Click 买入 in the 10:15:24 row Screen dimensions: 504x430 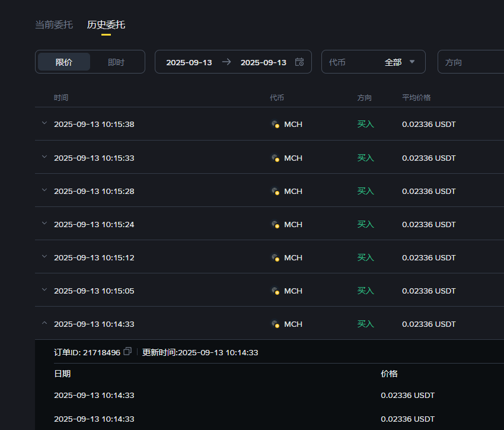(365, 224)
